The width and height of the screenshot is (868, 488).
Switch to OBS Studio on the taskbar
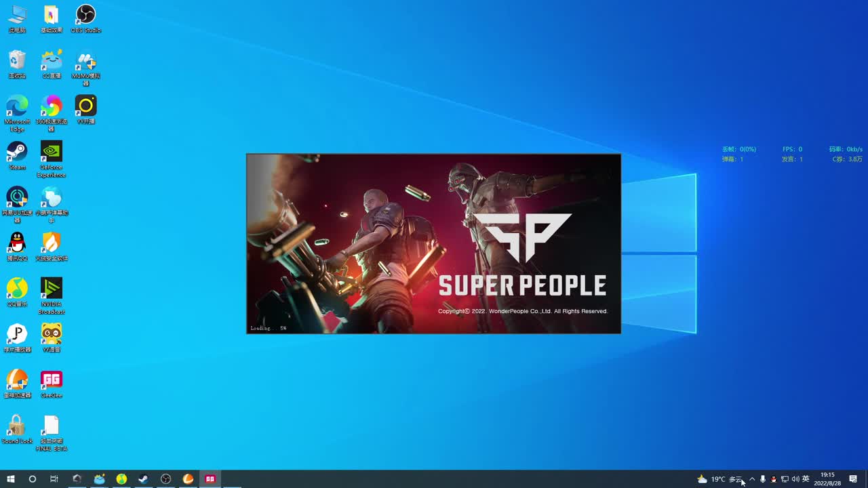165,479
